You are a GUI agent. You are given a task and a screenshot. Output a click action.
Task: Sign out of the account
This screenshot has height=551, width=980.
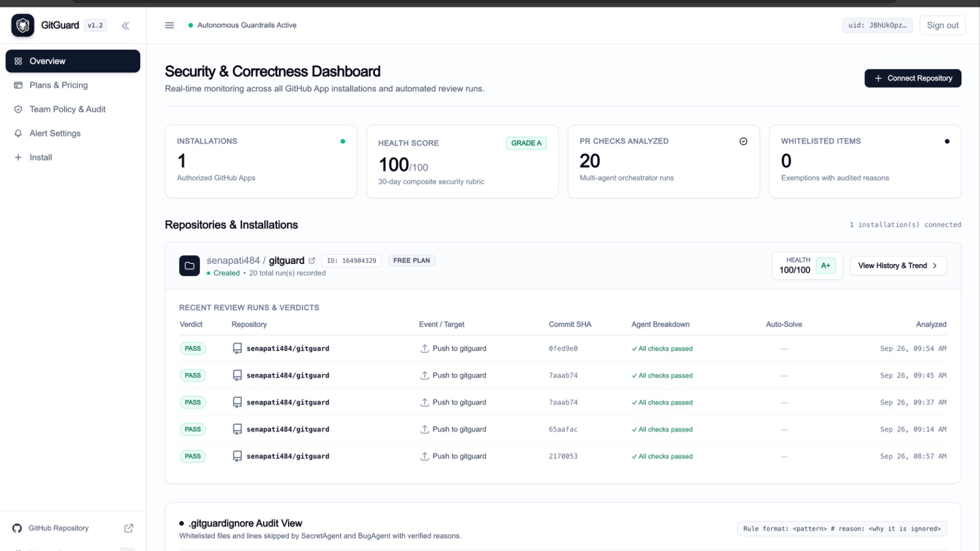click(x=942, y=25)
